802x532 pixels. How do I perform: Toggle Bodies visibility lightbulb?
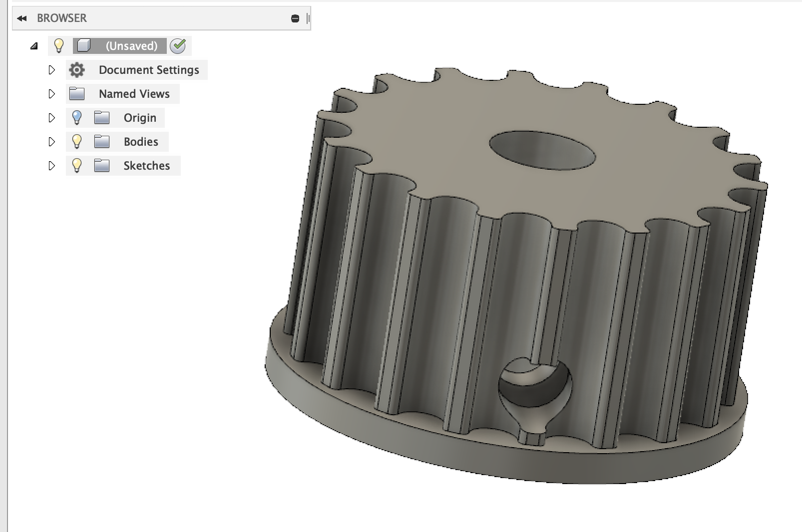click(x=77, y=141)
